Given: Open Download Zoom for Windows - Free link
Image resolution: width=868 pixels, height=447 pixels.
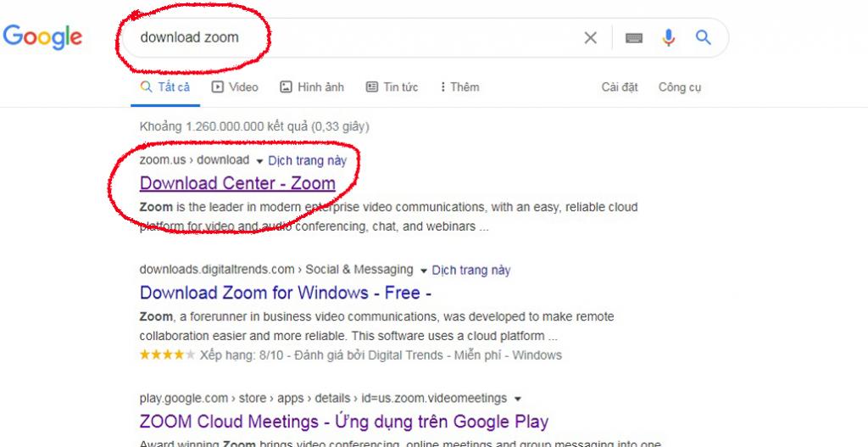Looking at the screenshot, I should pos(286,293).
